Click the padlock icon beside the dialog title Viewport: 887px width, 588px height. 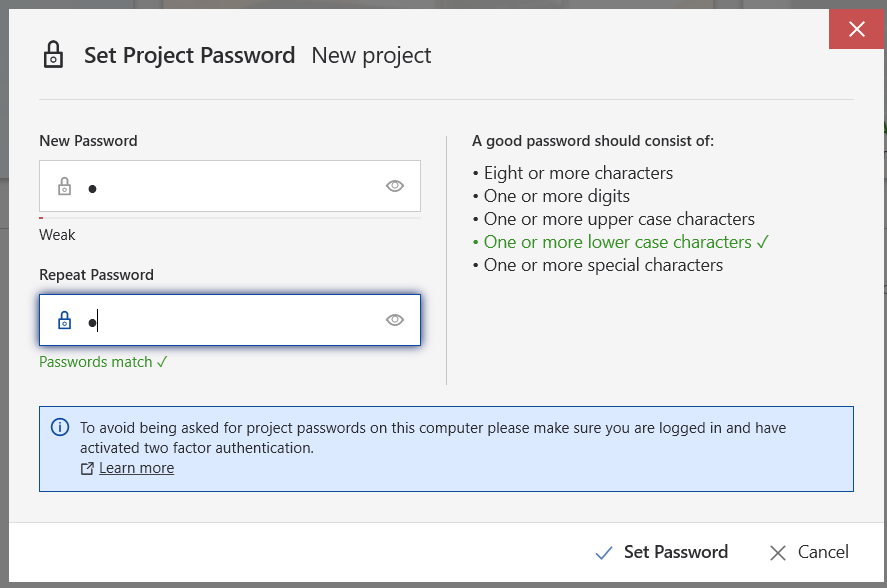[x=53, y=54]
